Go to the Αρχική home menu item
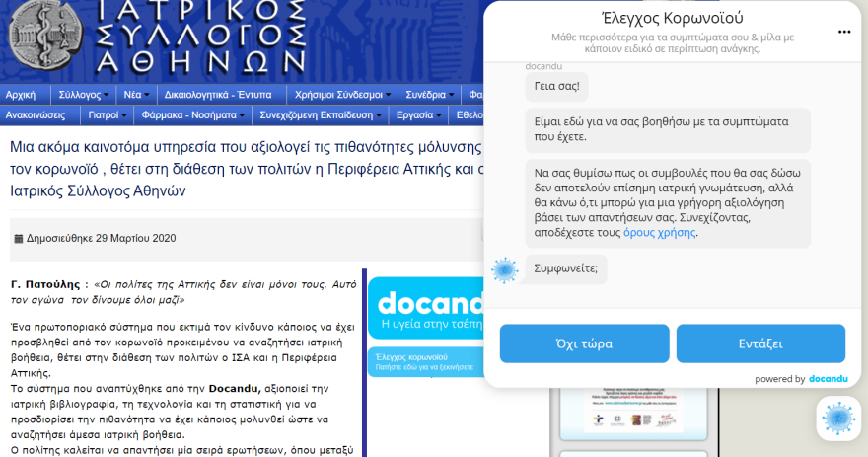This screenshot has height=457, width=868. [21, 95]
